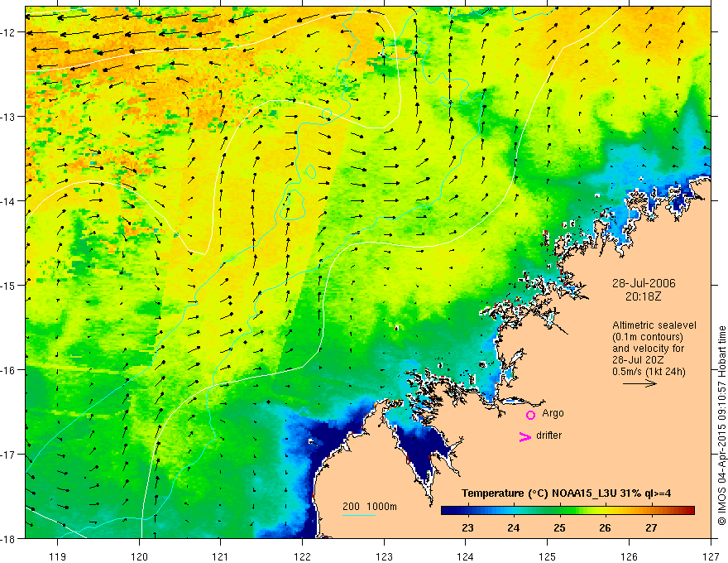Click the "200 1000m" depth label
This screenshot has height=563, width=728.
point(370,507)
